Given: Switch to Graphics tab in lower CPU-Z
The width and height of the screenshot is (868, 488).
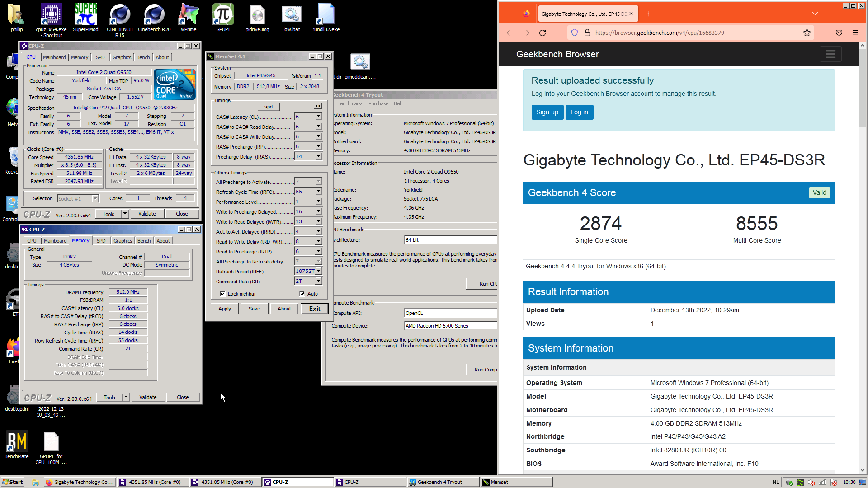Looking at the screenshot, I should click(123, 241).
